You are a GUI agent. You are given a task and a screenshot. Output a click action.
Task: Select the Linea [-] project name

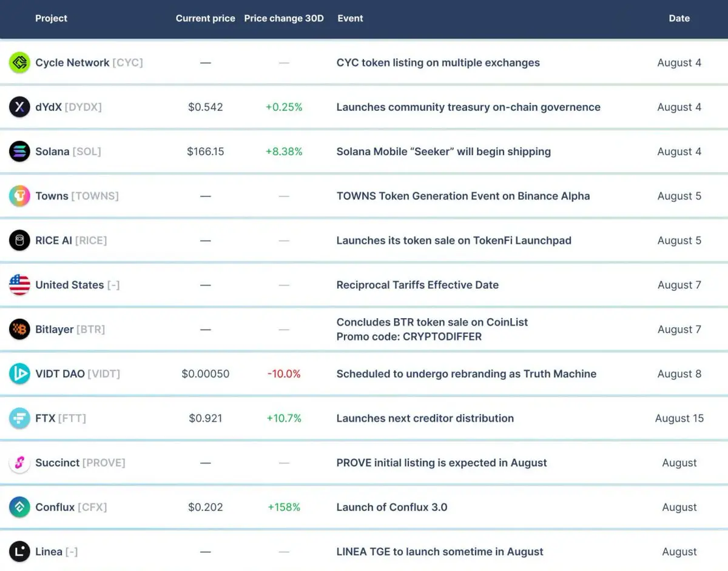(56, 552)
